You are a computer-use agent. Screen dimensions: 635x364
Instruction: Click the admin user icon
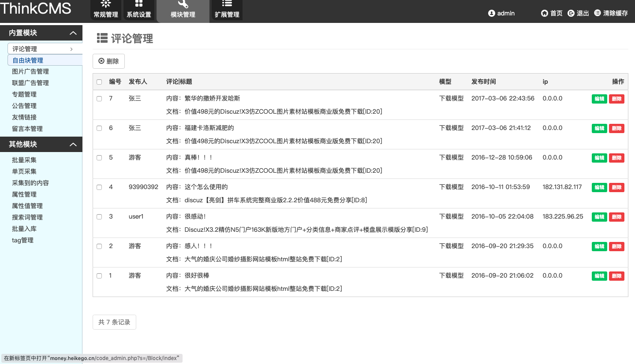coord(492,13)
